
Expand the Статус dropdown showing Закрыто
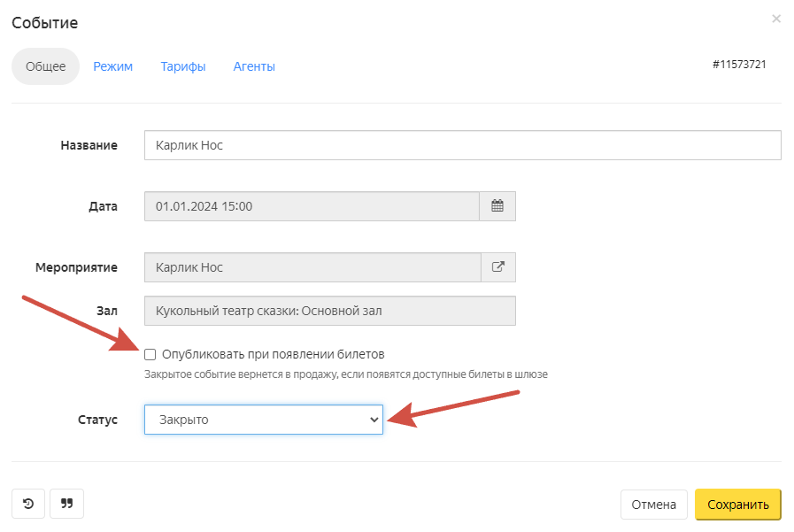click(x=264, y=420)
